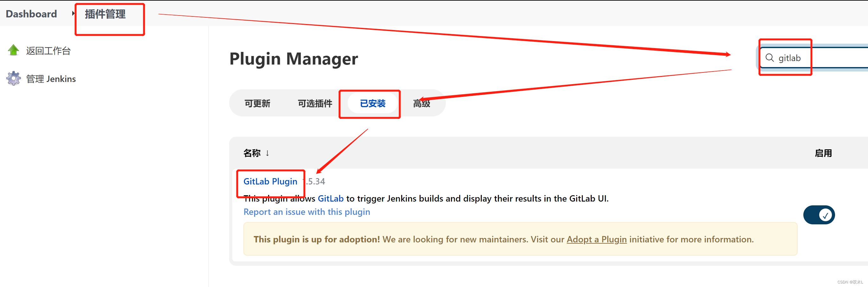Switch to the 可选插件 tab
868x287 pixels.
click(315, 103)
